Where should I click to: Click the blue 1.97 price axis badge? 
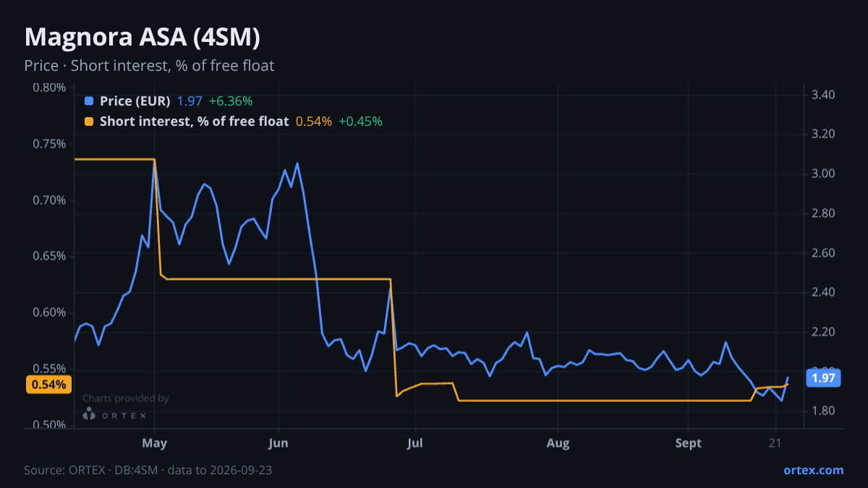(x=823, y=377)
